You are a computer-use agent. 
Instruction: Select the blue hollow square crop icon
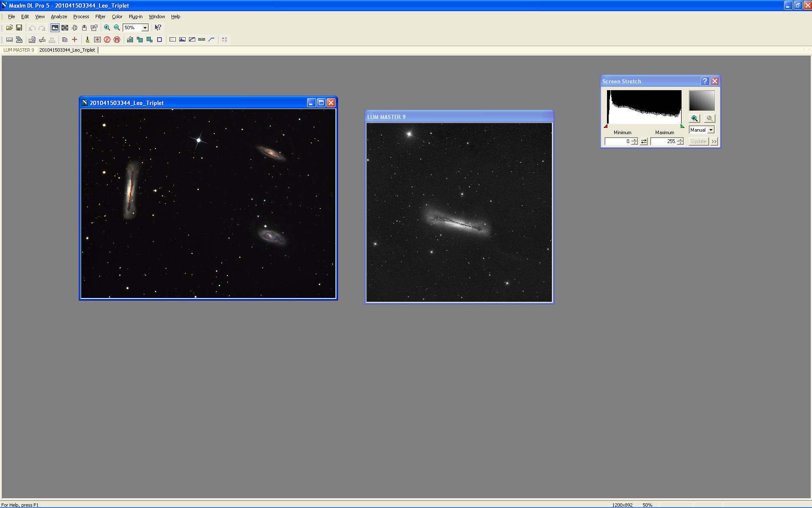[x=160, y=39]
